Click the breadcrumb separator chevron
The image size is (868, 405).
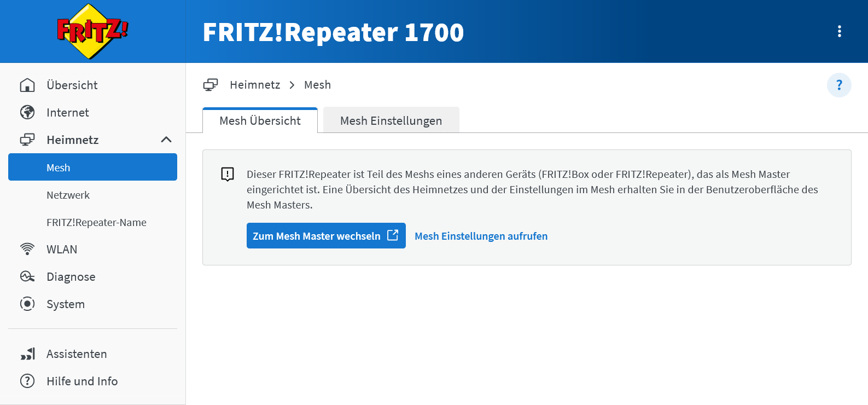(x=292, y=85)
